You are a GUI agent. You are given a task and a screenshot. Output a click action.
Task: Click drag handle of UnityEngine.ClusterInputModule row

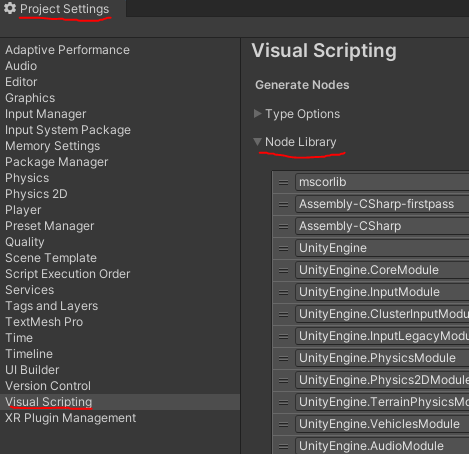click(283, 314)
